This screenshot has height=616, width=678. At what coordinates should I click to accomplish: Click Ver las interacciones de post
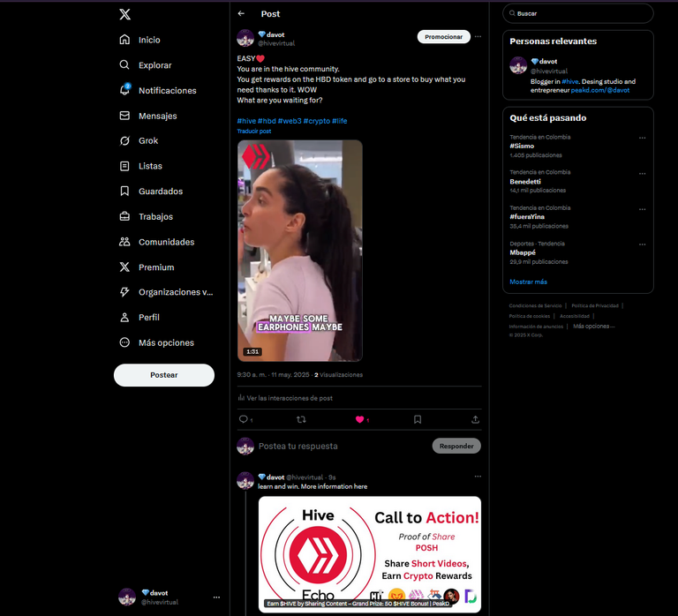[285, 398]
